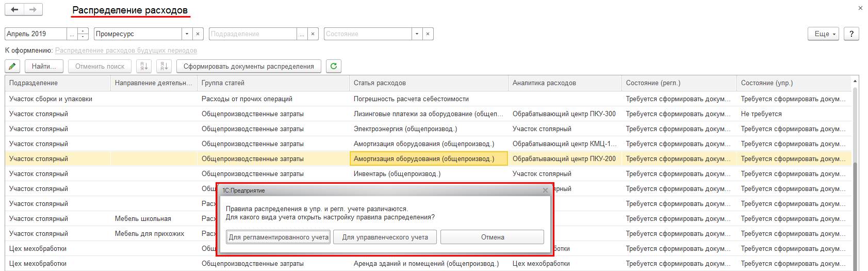The width and height of the screenshot is (868, 271).
Task: Open period selection next to Апрель 2019
Action: click(72, 34)
